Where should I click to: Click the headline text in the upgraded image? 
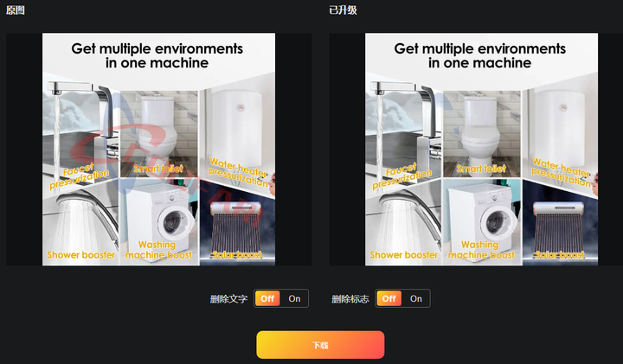click(479, 55)
